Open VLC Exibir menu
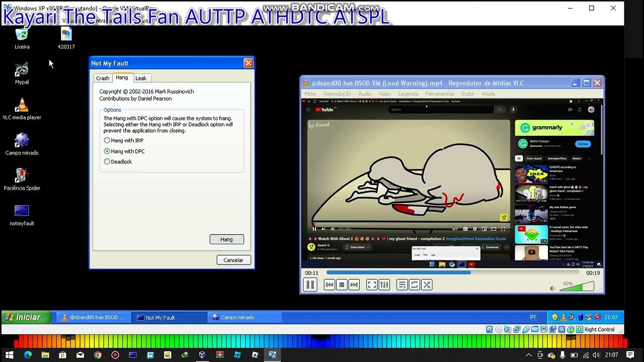This screenshot has width=644, height=362. click(468, 94)
